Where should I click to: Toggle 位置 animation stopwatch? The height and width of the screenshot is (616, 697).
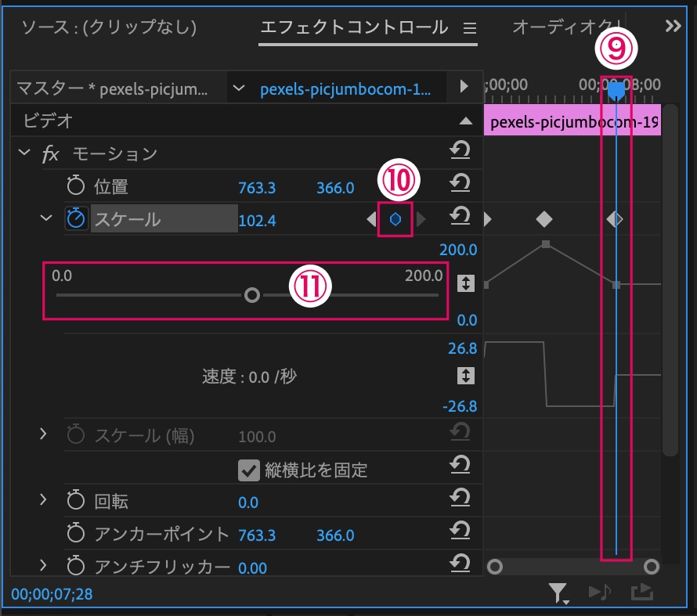pyautogui.click(x=75, y=186)
